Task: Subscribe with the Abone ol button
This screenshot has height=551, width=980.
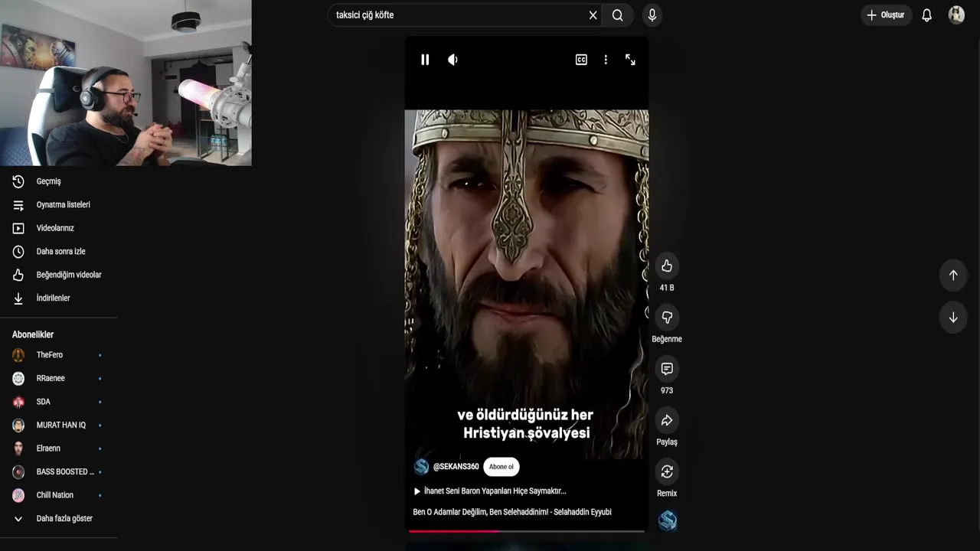Action: pyautogui.click(x=501, y=467)
